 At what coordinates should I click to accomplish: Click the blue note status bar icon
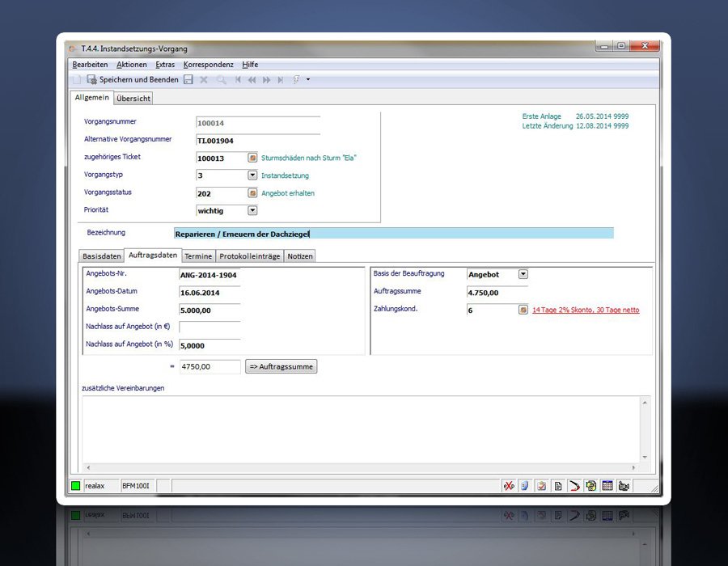pos(525,486)
